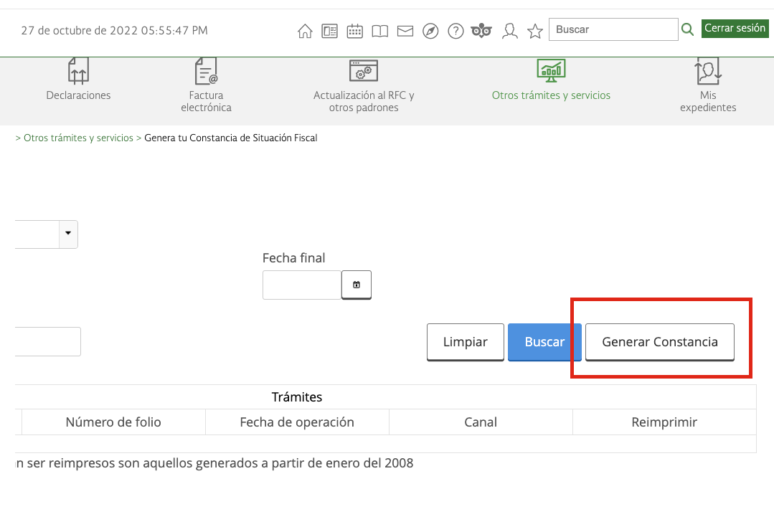This screenshot has height=532, width=774.
Task: Open the open book icon
Action: [379, 31]
